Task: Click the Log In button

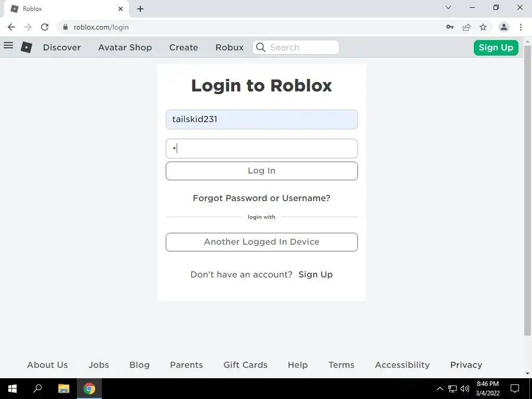Action: [x=262, y=170]
